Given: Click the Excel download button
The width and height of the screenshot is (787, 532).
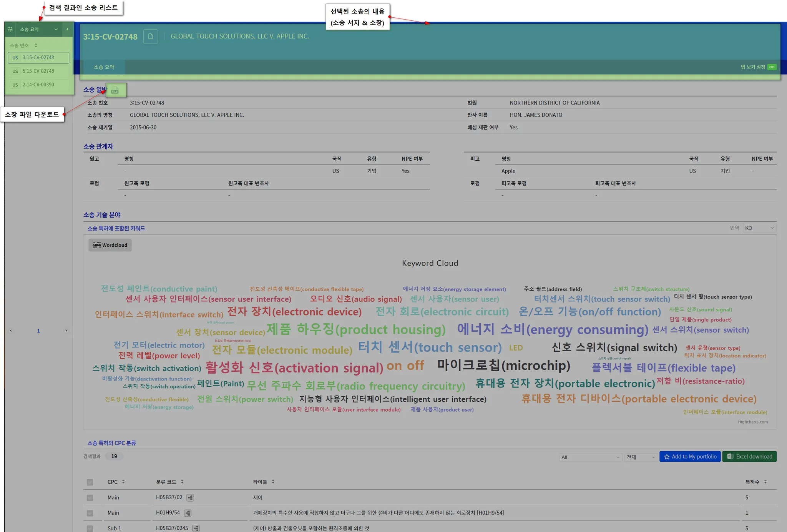Looking at the screenshot, I should coord(749,457).
